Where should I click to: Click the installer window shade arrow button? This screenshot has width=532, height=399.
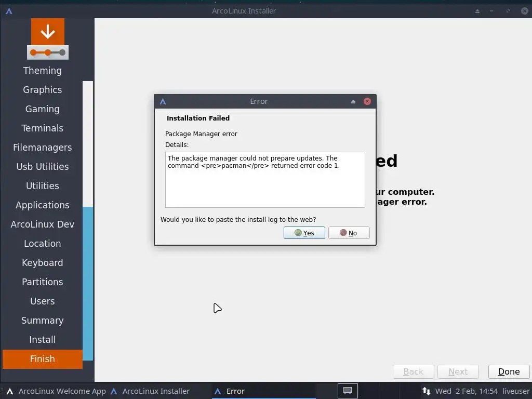[477, 11]
